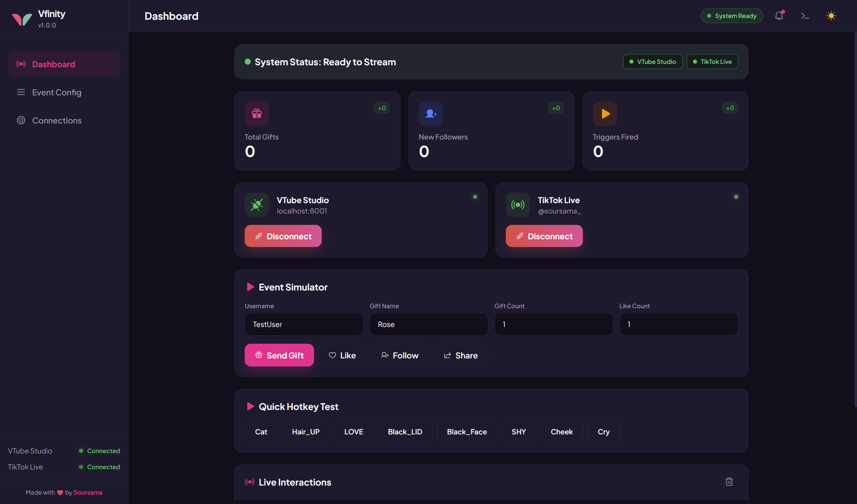This screenshot has height=504, width=857.
Task: Click the Total Gifts gift icon
Action: (256, 113)
